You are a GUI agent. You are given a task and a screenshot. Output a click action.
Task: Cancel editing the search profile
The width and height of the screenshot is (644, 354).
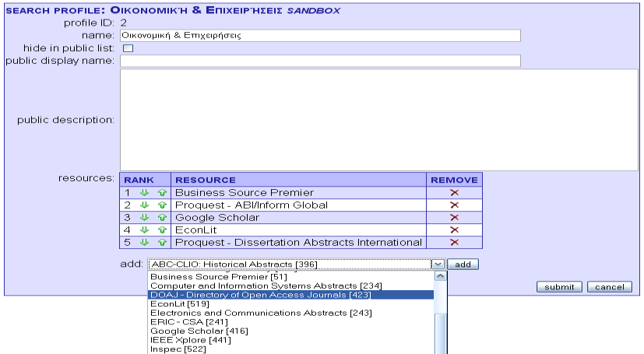610,287
